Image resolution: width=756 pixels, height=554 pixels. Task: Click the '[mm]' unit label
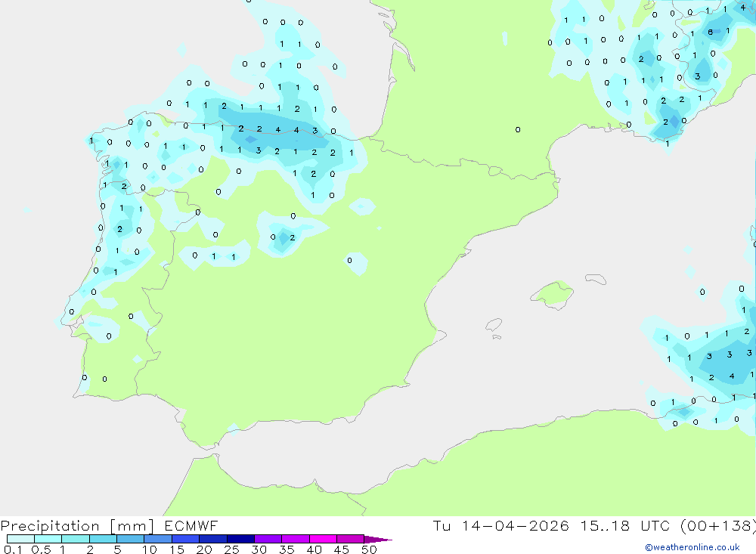click(x=132, y=525)
